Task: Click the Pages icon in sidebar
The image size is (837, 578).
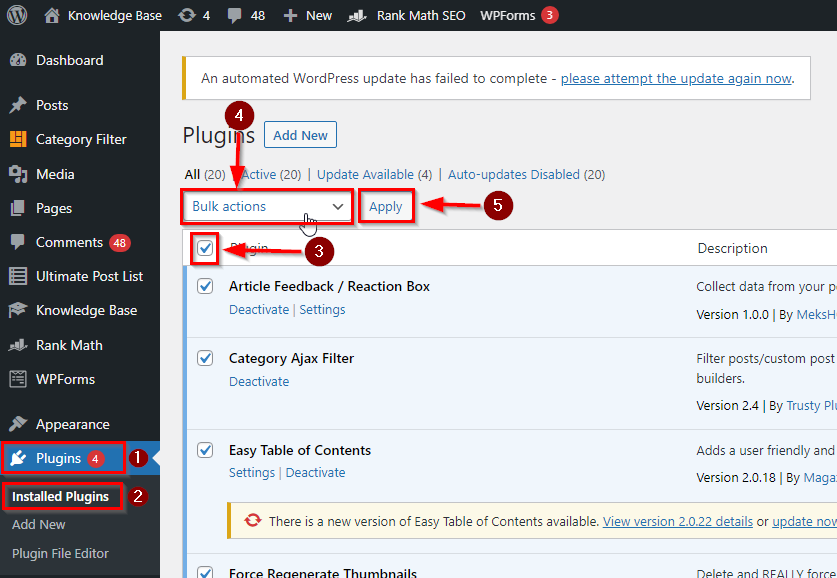Action: coord(18,208)
